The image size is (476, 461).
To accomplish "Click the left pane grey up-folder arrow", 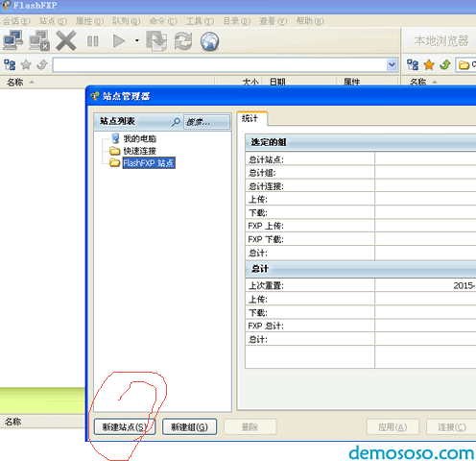I will pos(42,64).
